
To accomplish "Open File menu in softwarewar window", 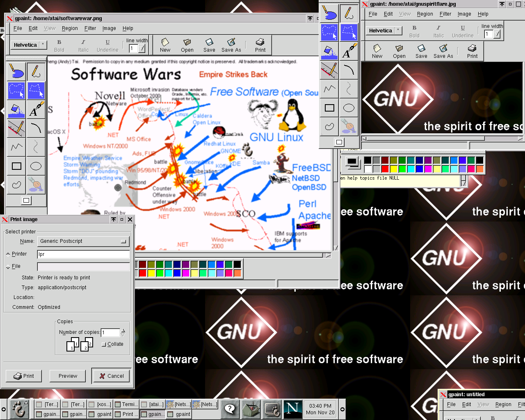I will click(x=18, y=28).
